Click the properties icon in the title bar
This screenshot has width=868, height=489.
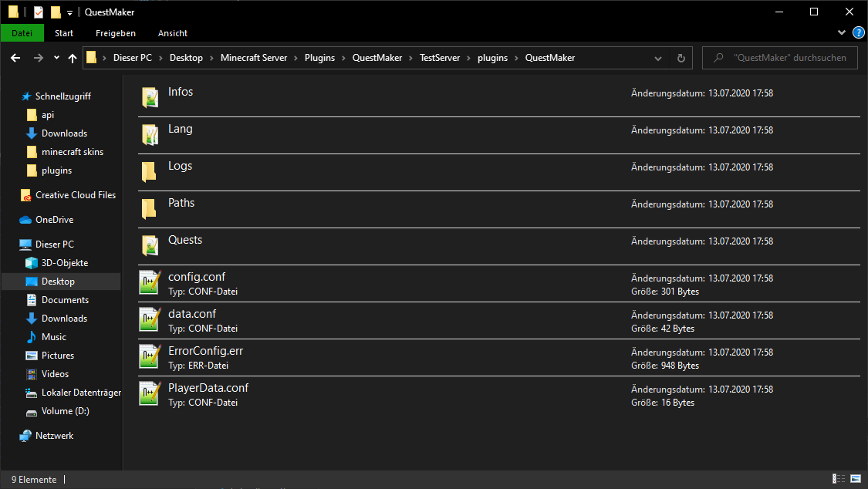point(39,12)
